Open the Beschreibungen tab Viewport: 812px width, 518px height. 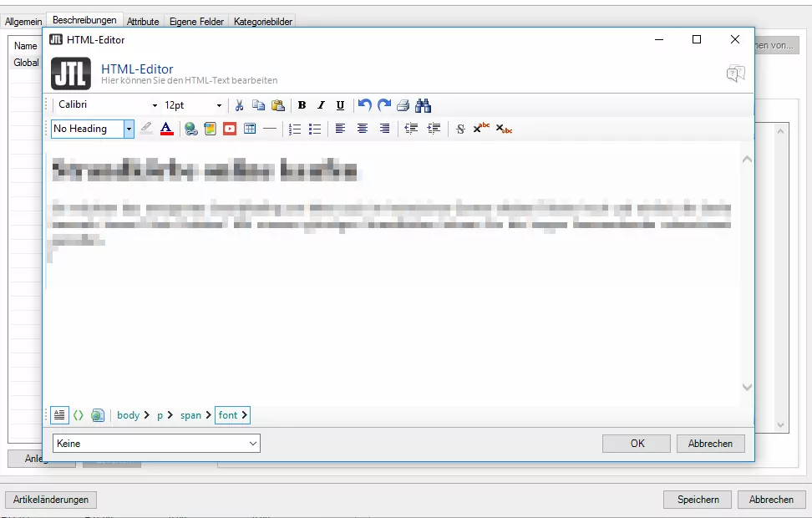(84, 20)
